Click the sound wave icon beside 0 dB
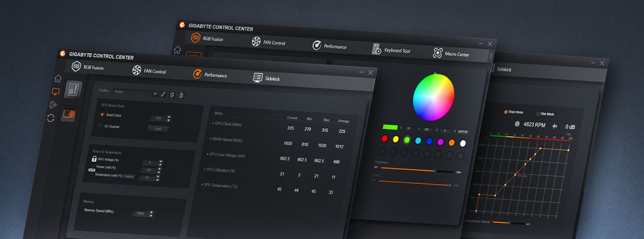 tap(555, 126)
